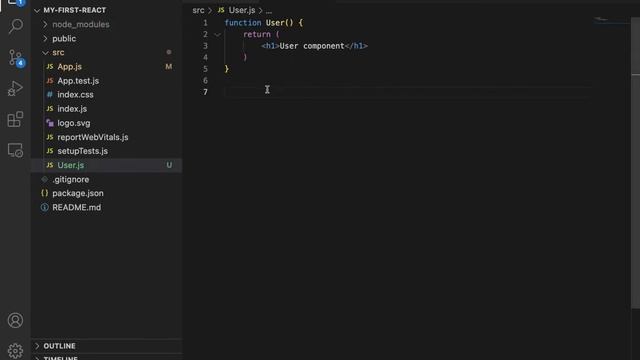Viewport: 640px width, 360px height.
Task: Click the git icon beside .gitignore
Action: click(x=44, y=179)
